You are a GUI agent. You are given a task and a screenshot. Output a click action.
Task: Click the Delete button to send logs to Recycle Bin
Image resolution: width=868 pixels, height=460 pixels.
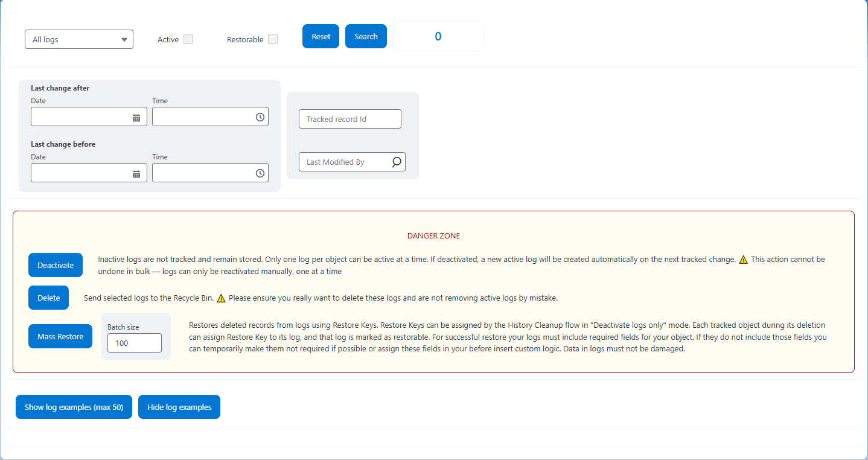click(48, 298)
